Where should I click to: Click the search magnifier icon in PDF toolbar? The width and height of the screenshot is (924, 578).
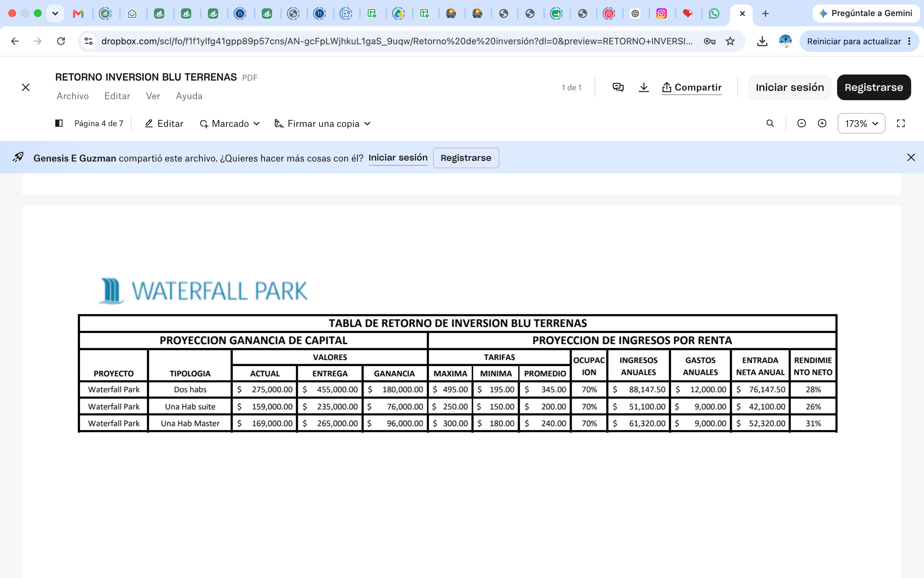coord(770,123)
